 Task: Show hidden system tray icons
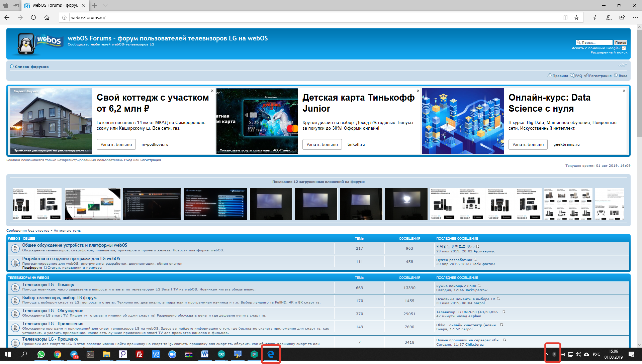pyautogui.click(x=547, y=354)
